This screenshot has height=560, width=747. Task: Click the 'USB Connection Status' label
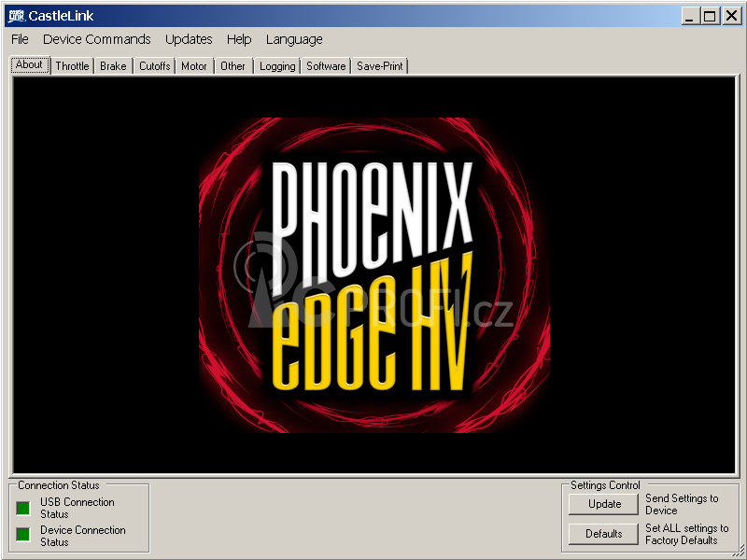tap(78, 508)
